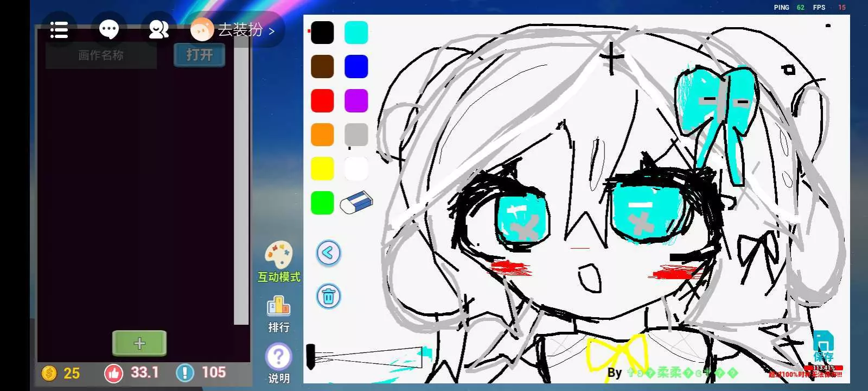Screen dimensions: 868x391
Task: Click the 画作名称 name field
Action: pos(101,55)
